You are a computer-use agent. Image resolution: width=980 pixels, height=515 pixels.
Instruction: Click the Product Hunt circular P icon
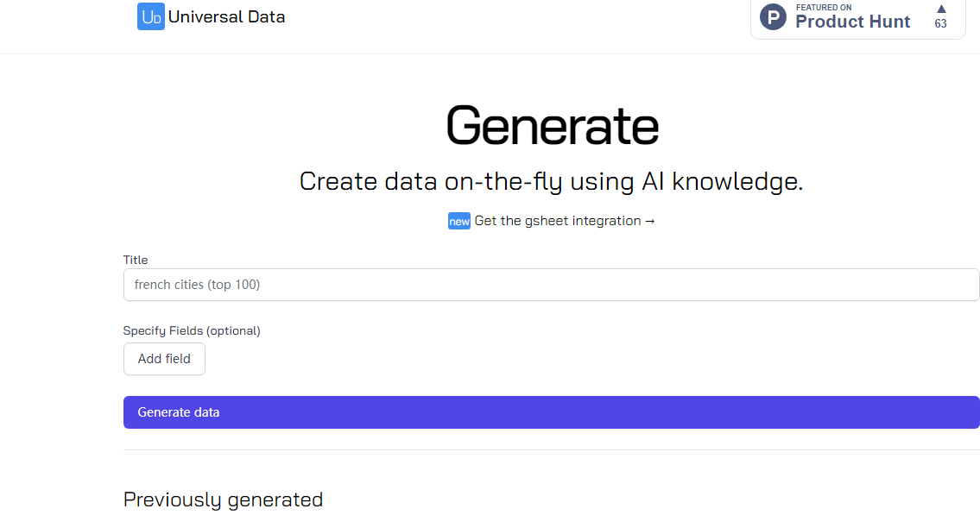[773, 17]
